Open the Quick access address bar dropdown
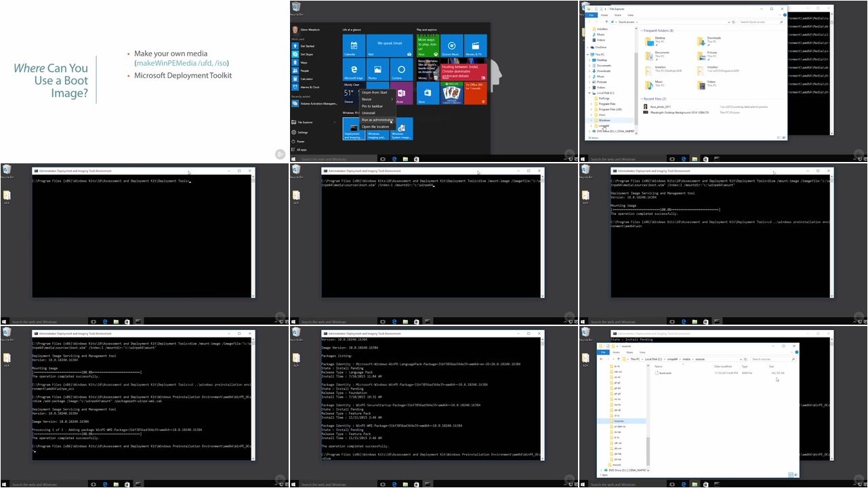868x488 pixels. point(728,22)
